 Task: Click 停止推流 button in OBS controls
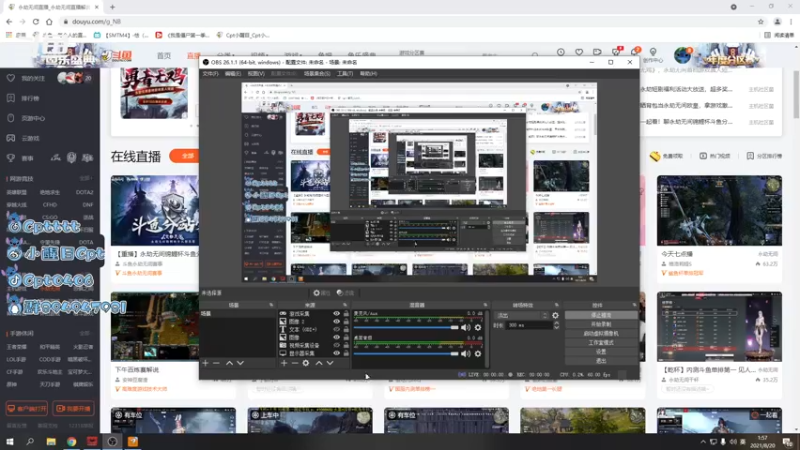click(601, 315)
